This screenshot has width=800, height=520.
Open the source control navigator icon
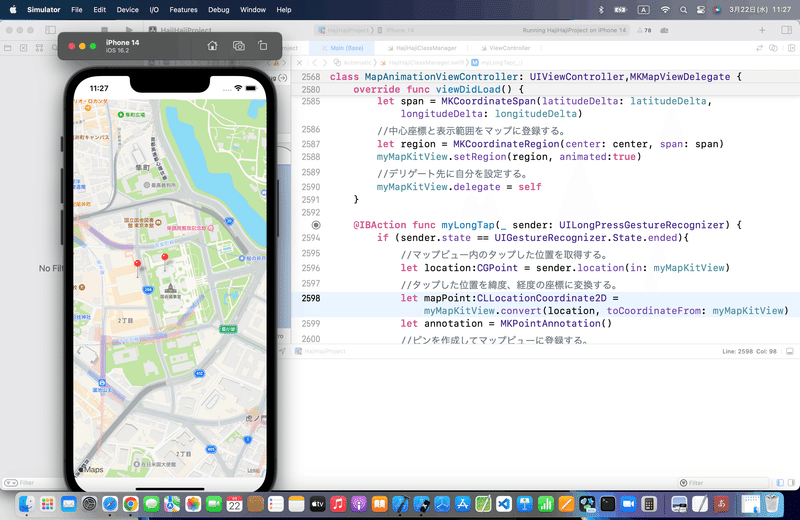coord(23,48)
